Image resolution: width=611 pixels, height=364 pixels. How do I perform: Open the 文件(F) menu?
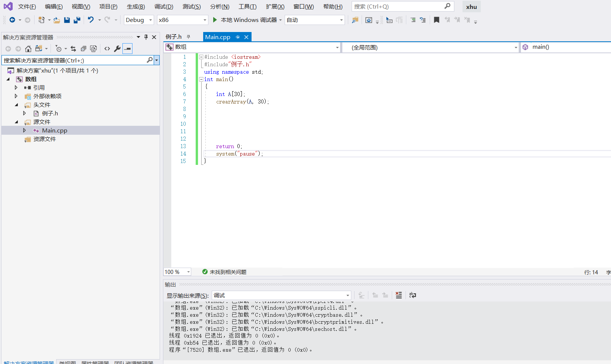coord(27,7)
